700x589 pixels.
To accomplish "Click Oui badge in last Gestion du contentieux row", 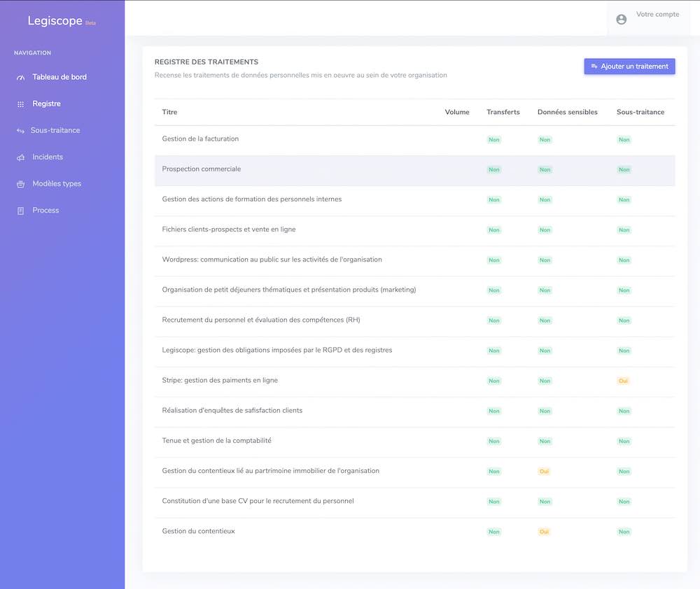I will 544,532.
